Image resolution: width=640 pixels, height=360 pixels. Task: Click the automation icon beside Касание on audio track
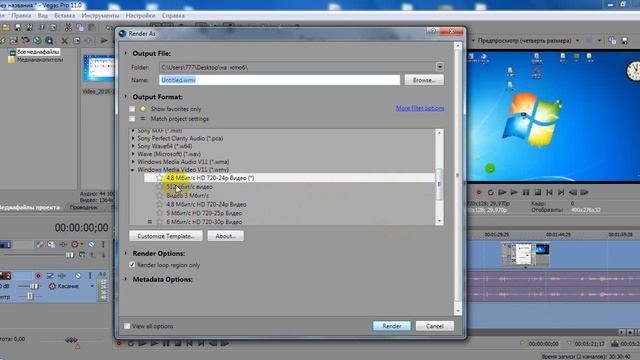coord(52,286)
